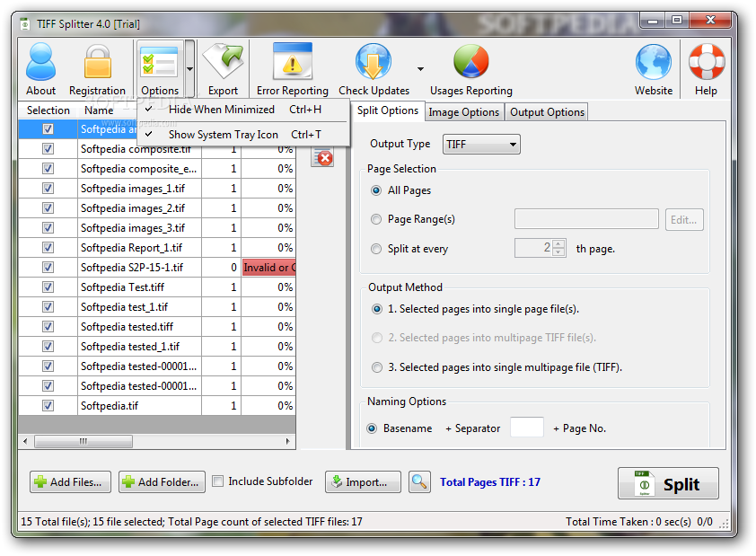Click the Check Updates globe icon
Screen dimensions: 756x556
point(374,62)
